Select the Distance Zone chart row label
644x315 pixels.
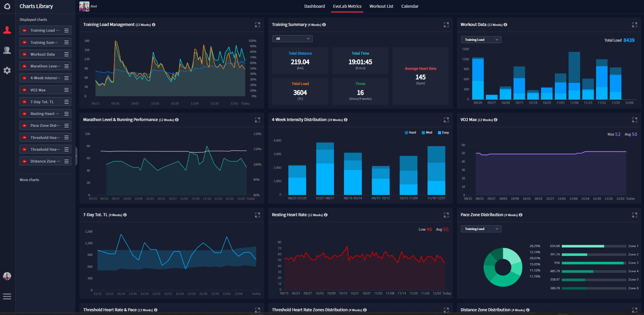click(45, 161)
